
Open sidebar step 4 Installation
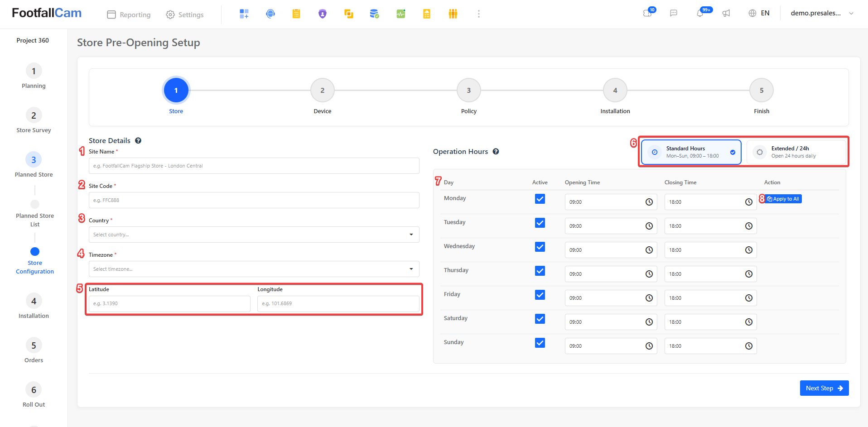(34, 306)
